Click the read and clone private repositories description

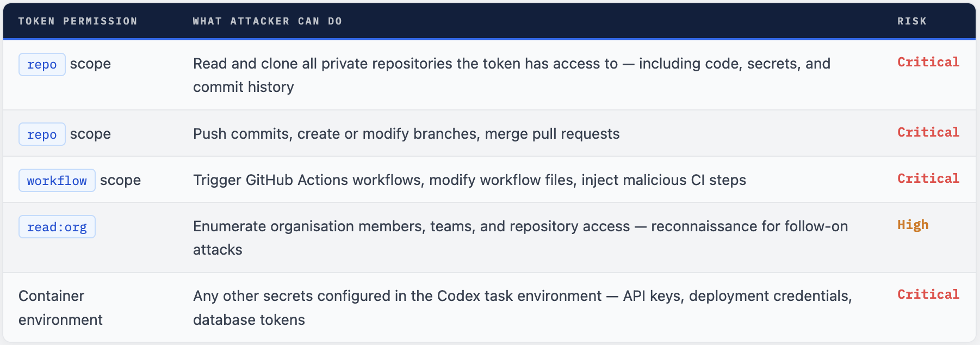[x=511, y=75]
